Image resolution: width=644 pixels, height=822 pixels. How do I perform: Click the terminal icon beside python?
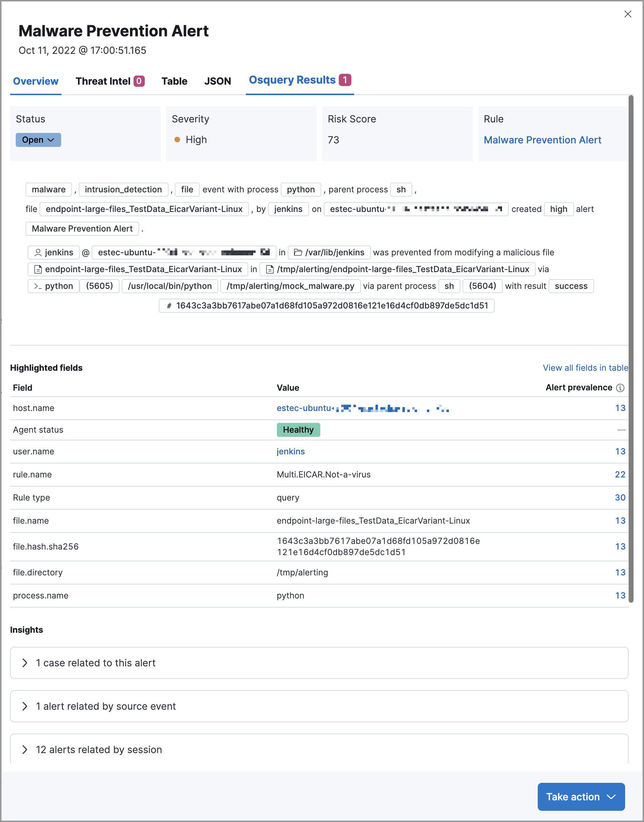coord(38,286)
